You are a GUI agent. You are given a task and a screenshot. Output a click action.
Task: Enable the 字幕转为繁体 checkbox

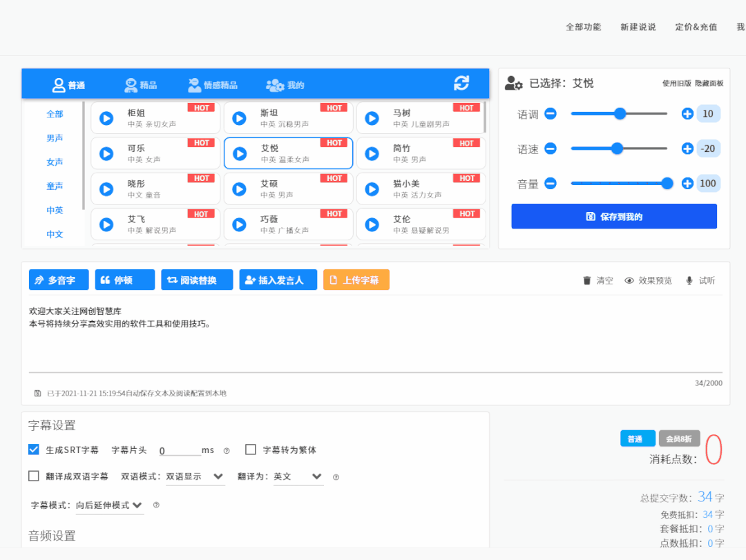click(251, 449)
